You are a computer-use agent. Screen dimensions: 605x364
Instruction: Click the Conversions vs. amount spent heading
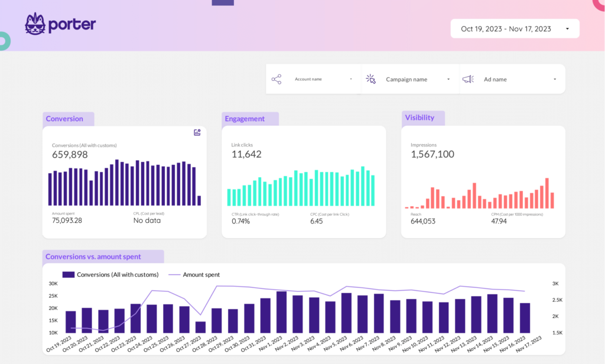(x=93, y=256)
